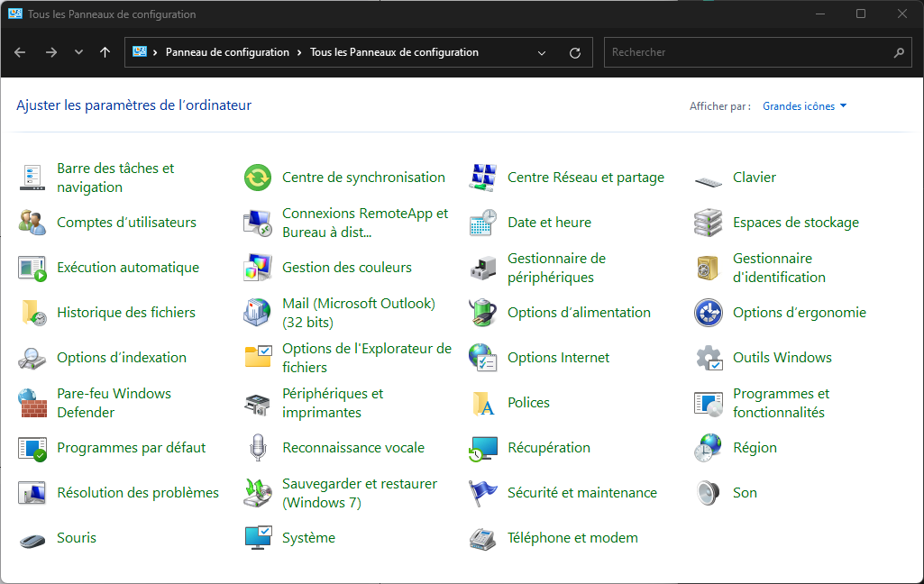The height and width of the screenshot is (584, 924).
Task: Expand the chevron after Panneau de configuration
Action: pos(299,52)
